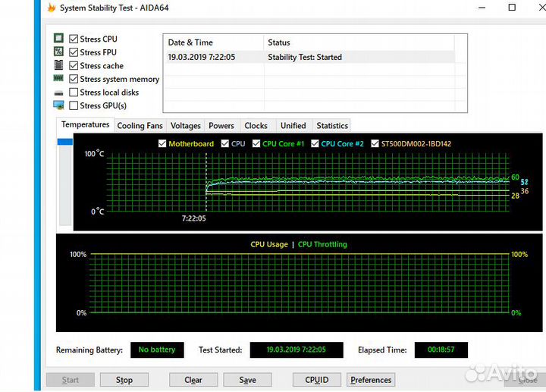Click the Elapsed Time value 00:18:57

[x=441, y=350]
